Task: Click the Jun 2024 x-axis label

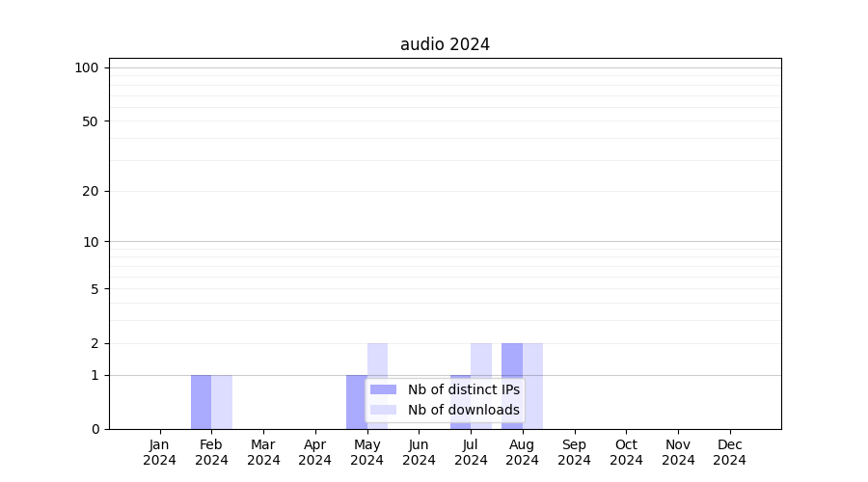Action: point(419,452)
